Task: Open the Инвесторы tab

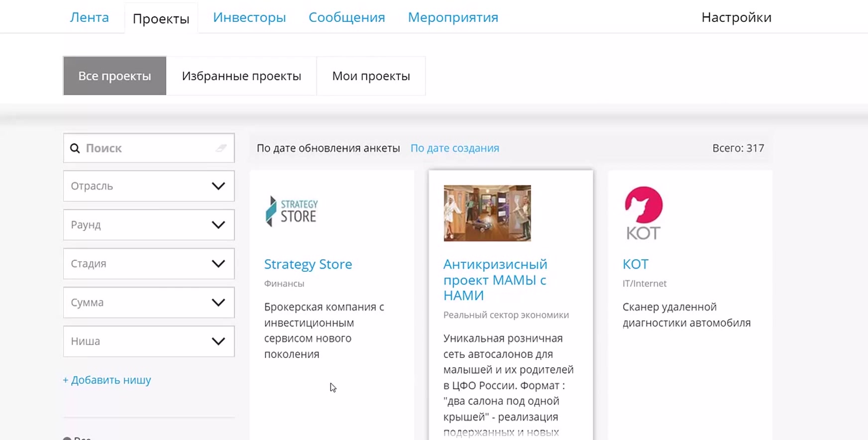Action: pyautogui.click(x=249, y=17)
